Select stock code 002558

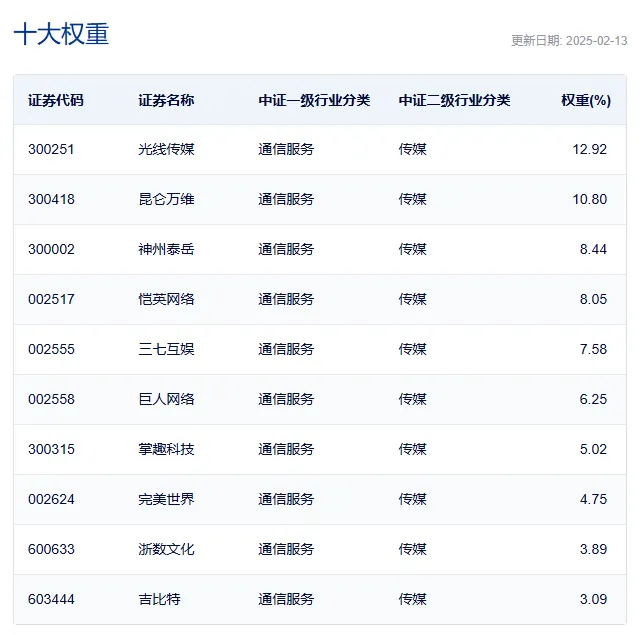click(x=51, y=400)
